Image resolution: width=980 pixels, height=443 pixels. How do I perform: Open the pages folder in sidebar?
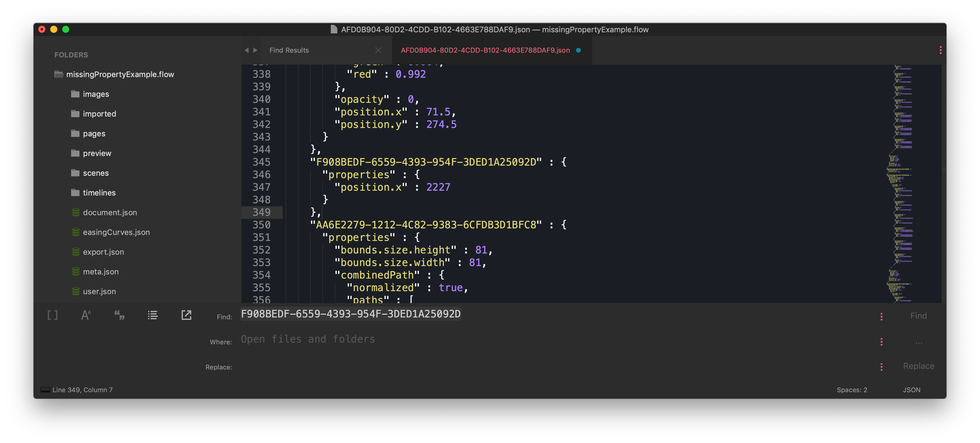coord(94,133)
